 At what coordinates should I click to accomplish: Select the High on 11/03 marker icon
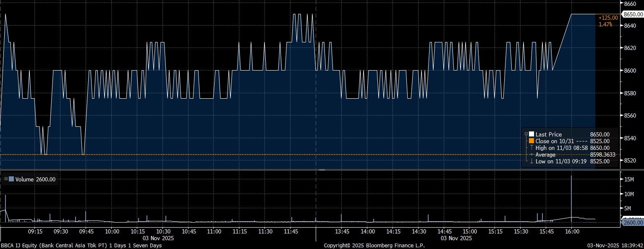click(531, 148)
